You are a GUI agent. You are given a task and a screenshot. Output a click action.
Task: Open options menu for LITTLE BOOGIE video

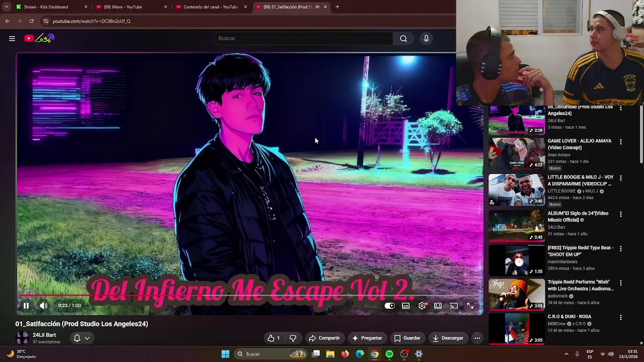click(620, 178)
